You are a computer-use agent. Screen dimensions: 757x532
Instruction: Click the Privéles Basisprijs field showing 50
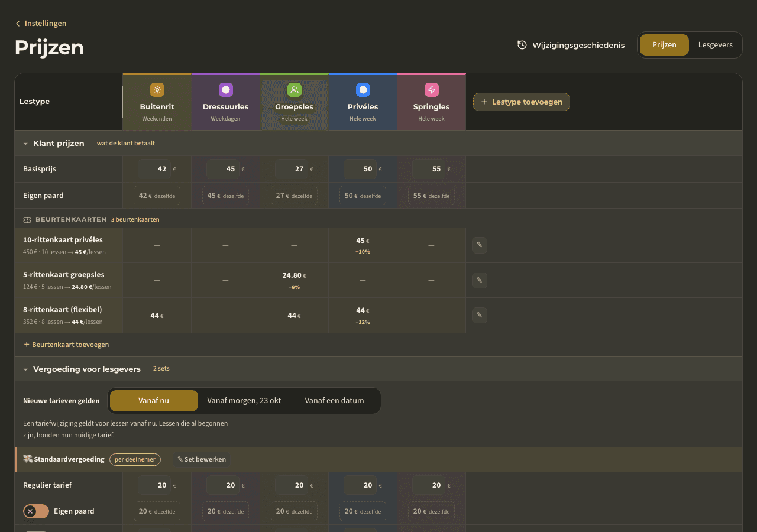pyautogui.click(x=360, y=169)
